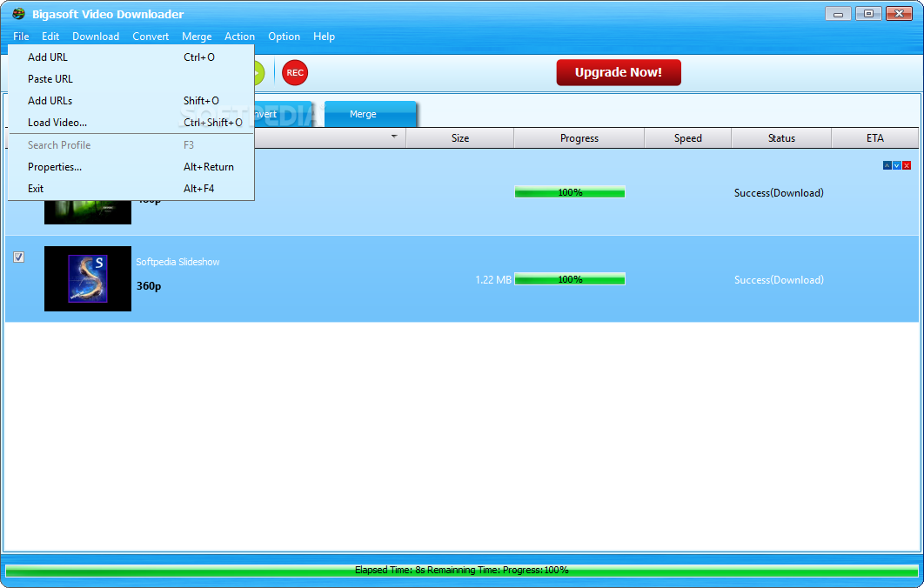Click Softpedia Slideshow's 100% progress bar
The width and height of the screenshot is (924, 588).
click(570, 279)
